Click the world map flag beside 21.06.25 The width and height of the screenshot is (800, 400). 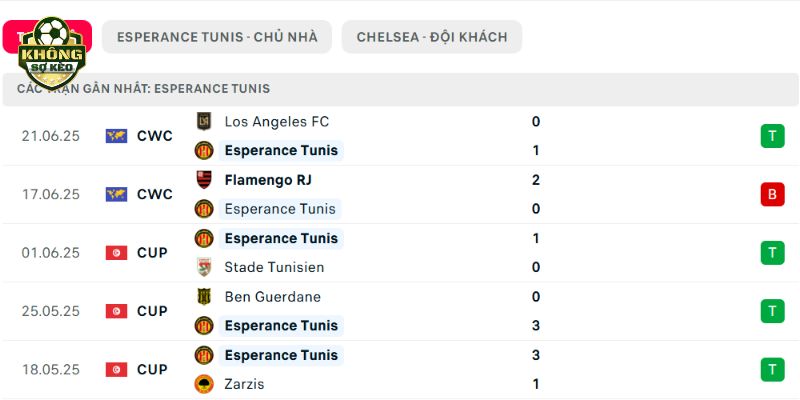116,136
